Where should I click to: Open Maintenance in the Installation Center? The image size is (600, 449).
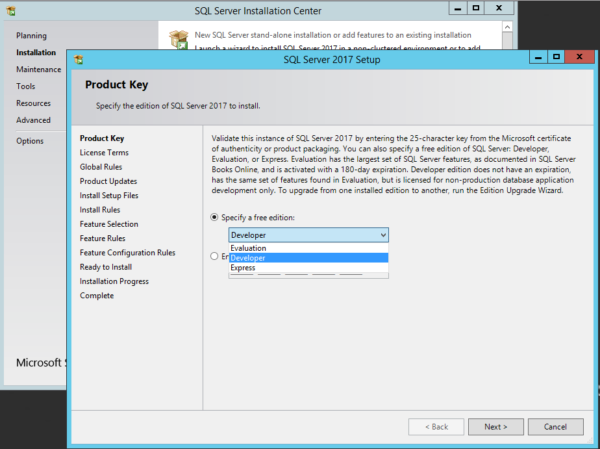tap(39, 69)
